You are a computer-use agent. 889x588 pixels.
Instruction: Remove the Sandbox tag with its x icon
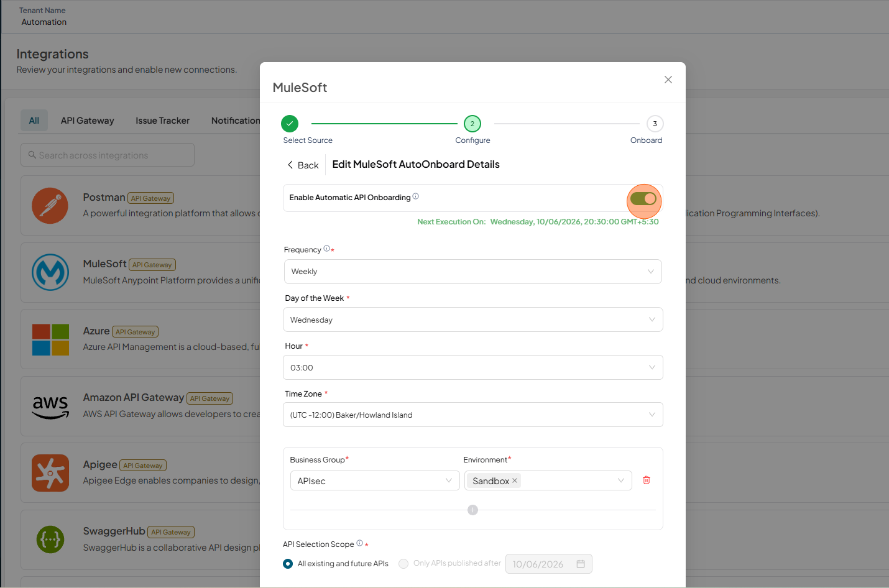[x=515, y=480]
